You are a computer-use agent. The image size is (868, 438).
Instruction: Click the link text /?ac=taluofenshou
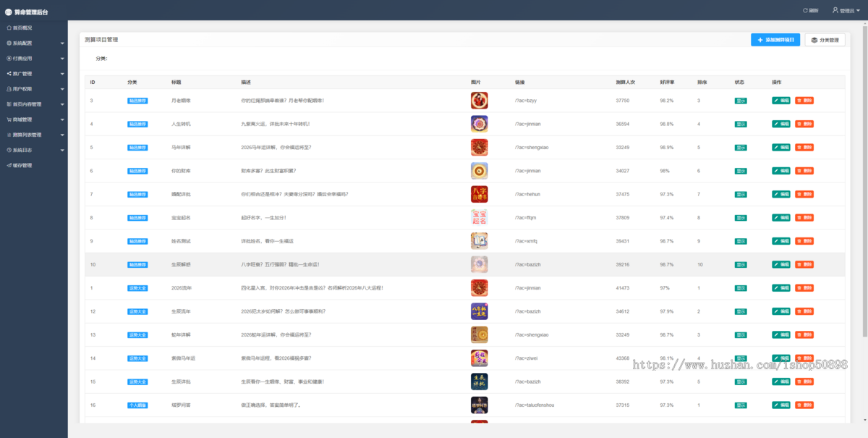(x=535, y=405)
